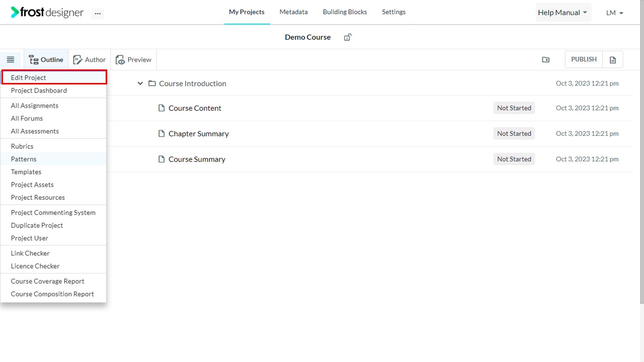Switch to Author mode
Viewport: 644px width, 362px height.
[89, 59]
